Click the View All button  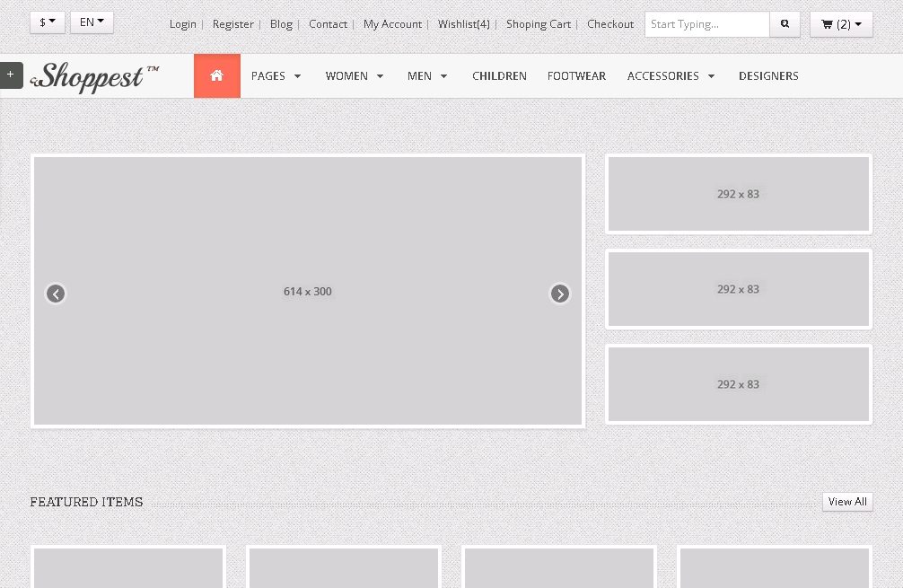846,502
